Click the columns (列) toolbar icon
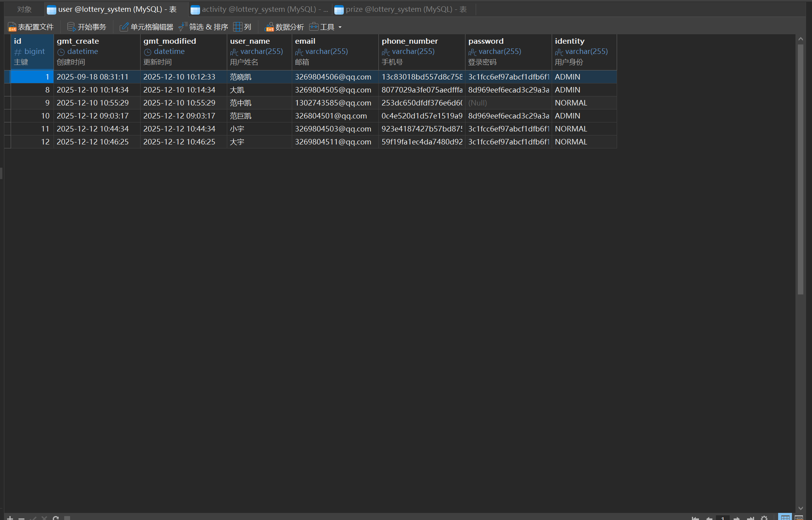This screenshot has width=812, height=520. [x=242, y=27]
